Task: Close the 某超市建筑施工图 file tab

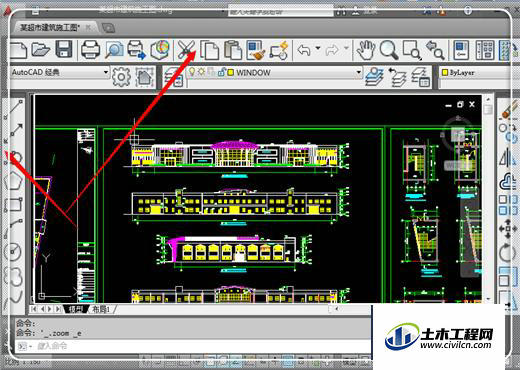Action: coord(89,28)
